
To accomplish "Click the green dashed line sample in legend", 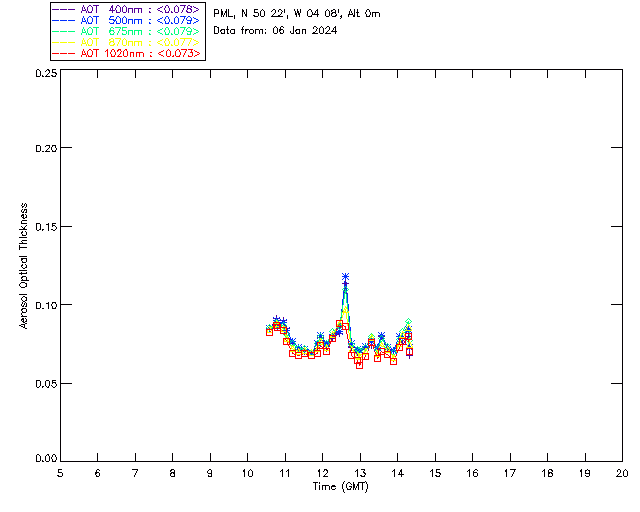I will coord(64,31).
